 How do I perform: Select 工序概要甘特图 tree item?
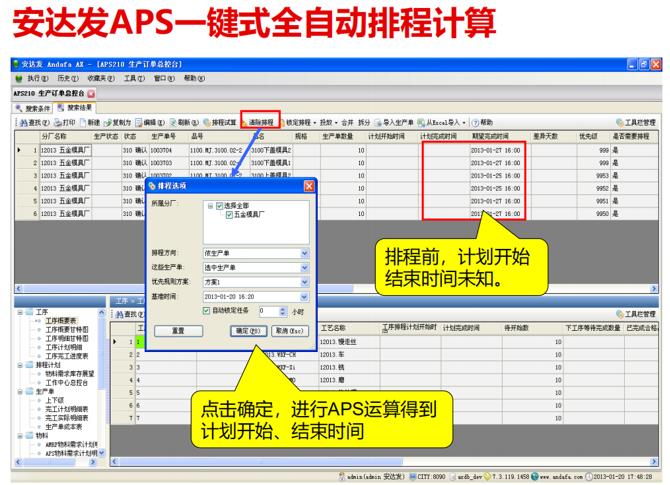tap(67, 330)
